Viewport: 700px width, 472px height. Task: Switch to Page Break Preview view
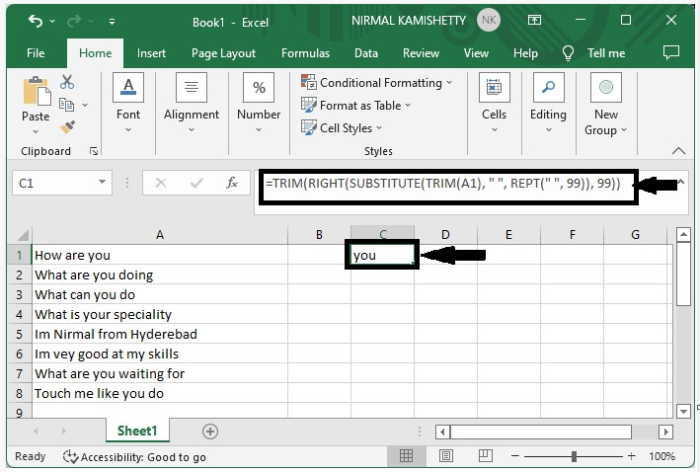[x=485, y=456]
